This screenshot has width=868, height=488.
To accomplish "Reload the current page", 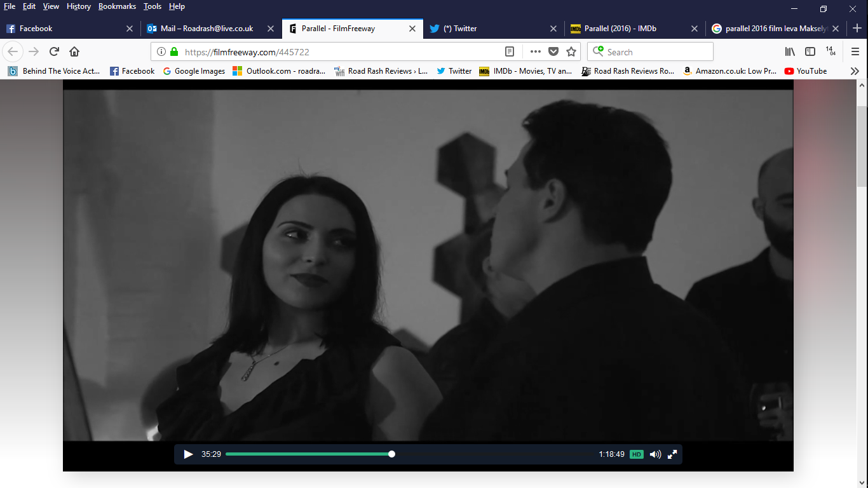I will (x=54, y=51).
